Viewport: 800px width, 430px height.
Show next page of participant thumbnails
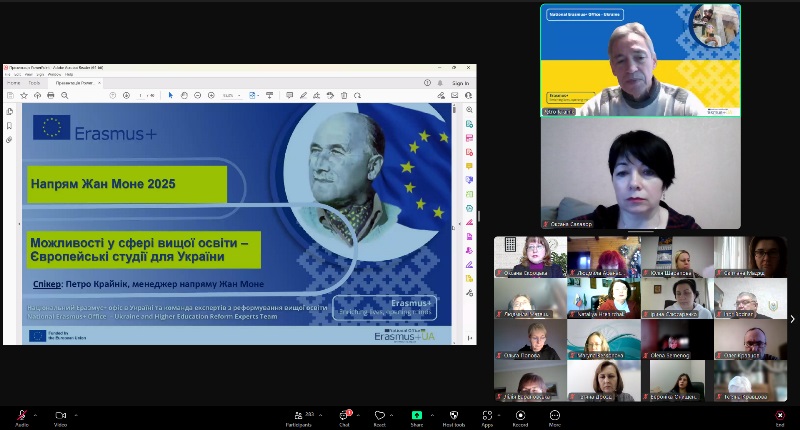coord(792,319)
